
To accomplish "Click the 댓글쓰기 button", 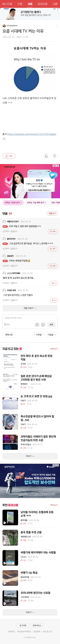I will 52,213.
